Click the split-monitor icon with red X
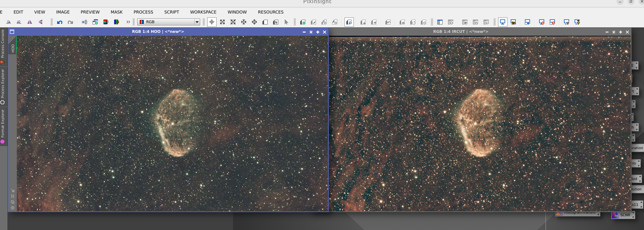The image size is (644, 230). click(552, 22)
